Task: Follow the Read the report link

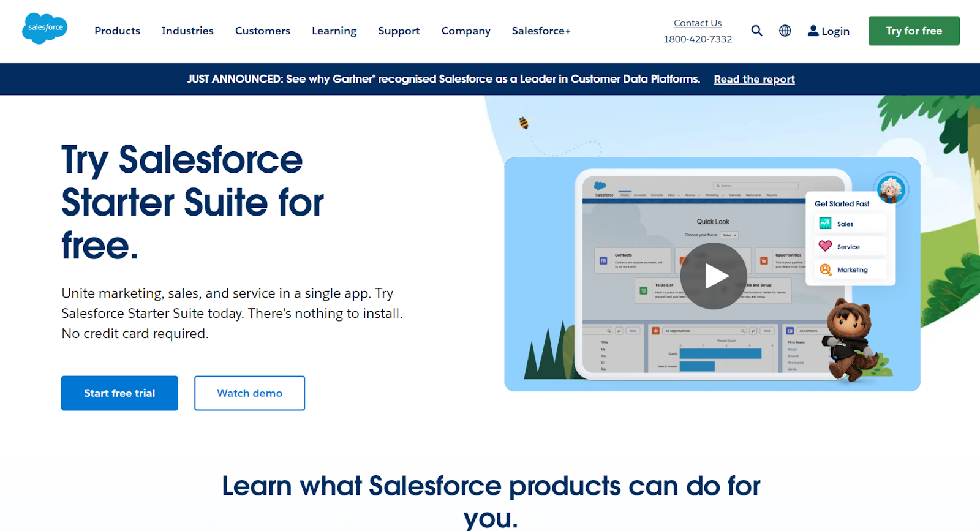Action: 754,79
